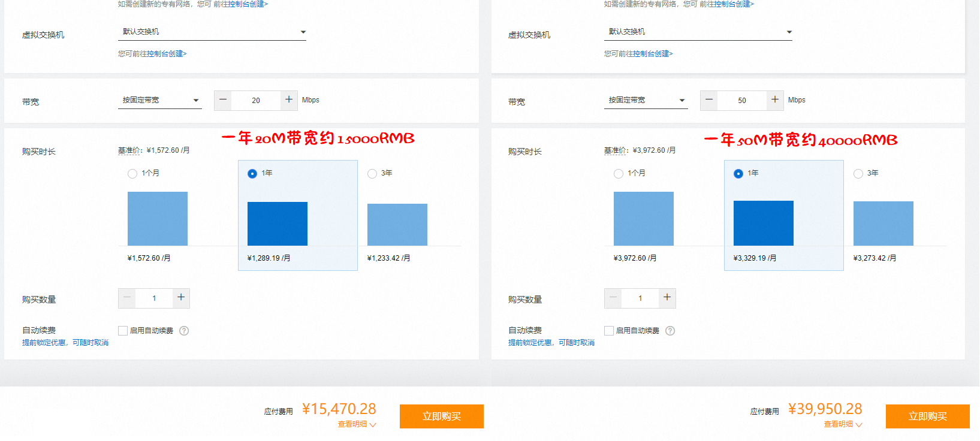
Task: Enable 启用自动续费 checkbox in the 20 Mbps order
Action: [123, 331]
